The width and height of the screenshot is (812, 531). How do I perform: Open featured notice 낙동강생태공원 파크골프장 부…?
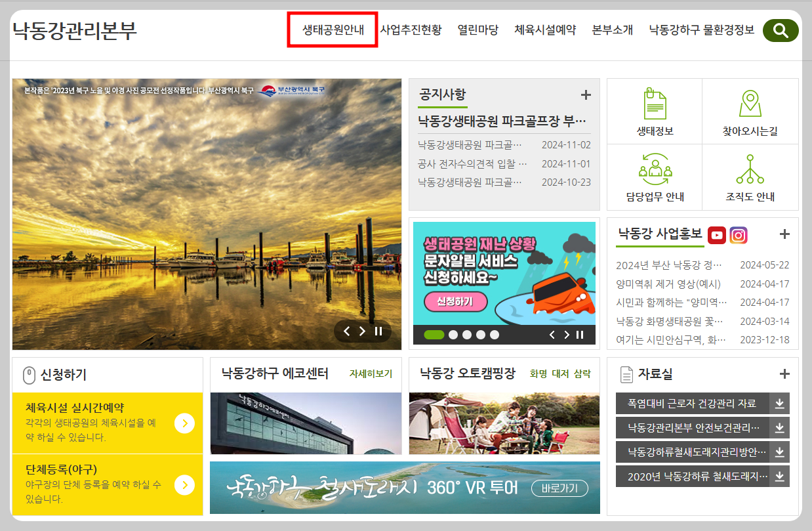click(x=504, y=121)
